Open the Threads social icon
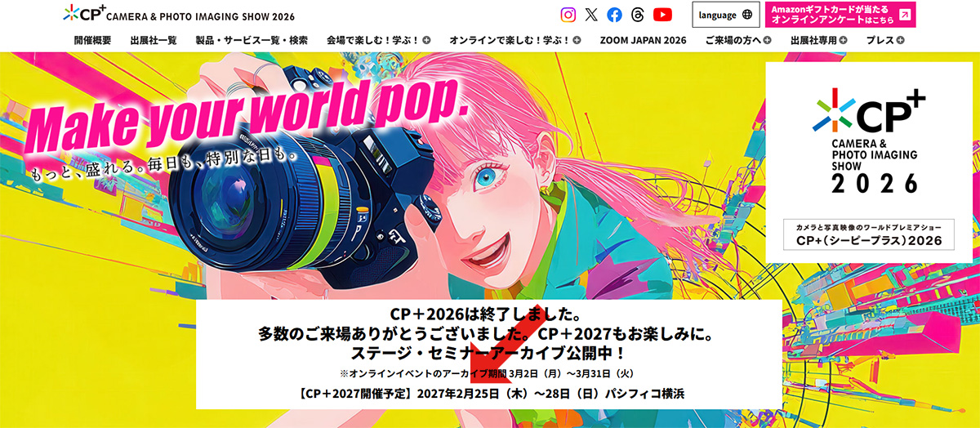980x428 pixels. pyautogui.click(x=638, y=15)
